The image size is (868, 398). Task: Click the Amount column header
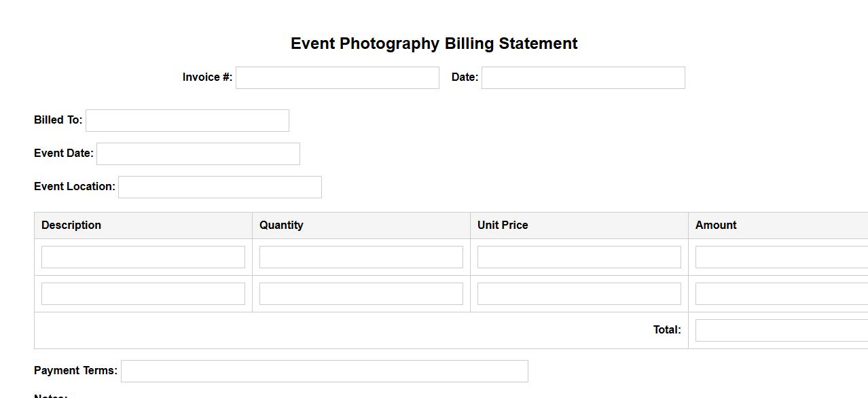(716, 225)
